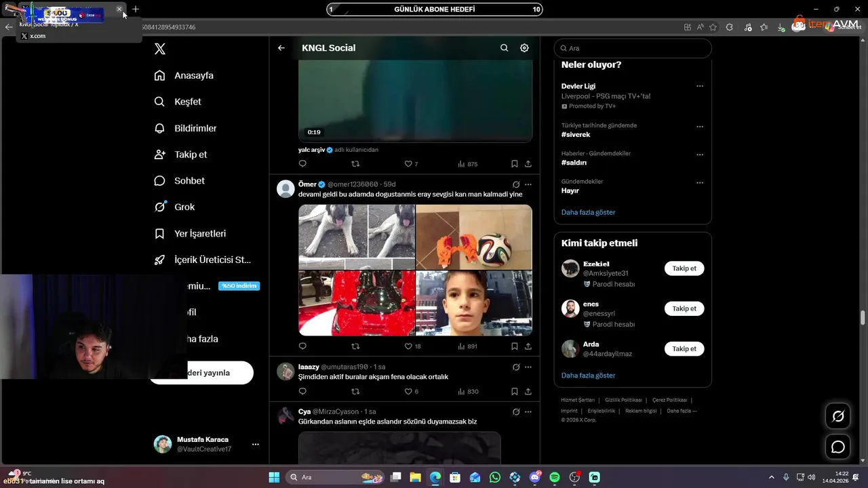Open floating chat messages button
The width and height of the screenshot is (868, 488).
(x=838, y=447)
